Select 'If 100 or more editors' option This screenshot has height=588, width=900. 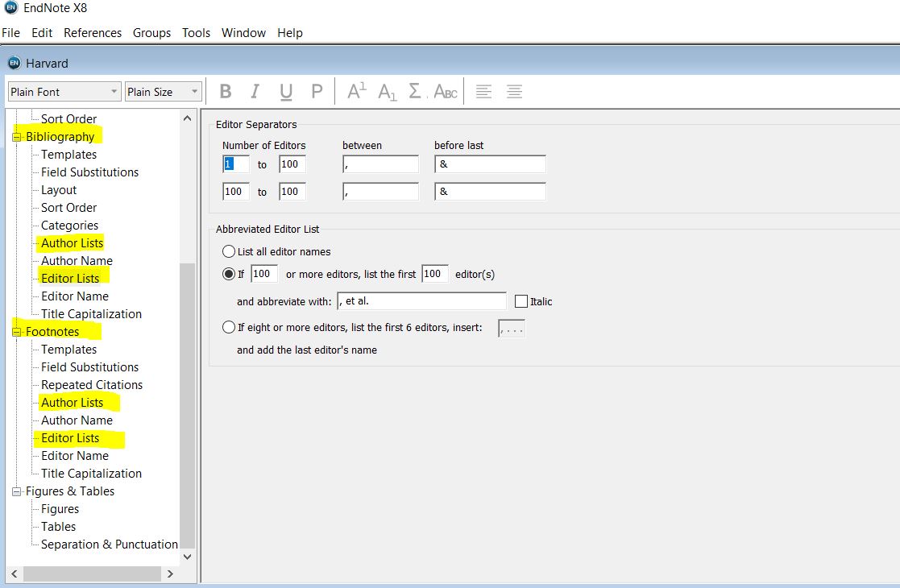coord(229,274)
